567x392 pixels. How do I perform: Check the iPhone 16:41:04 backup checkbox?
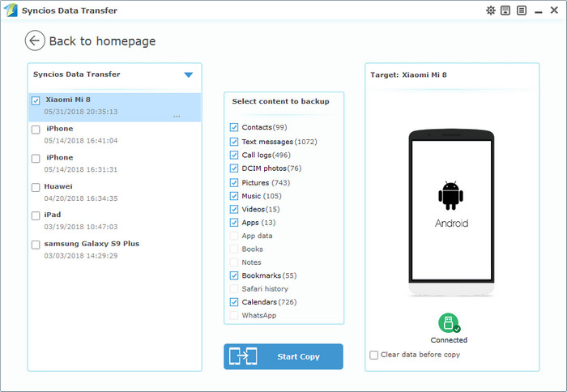36,130
